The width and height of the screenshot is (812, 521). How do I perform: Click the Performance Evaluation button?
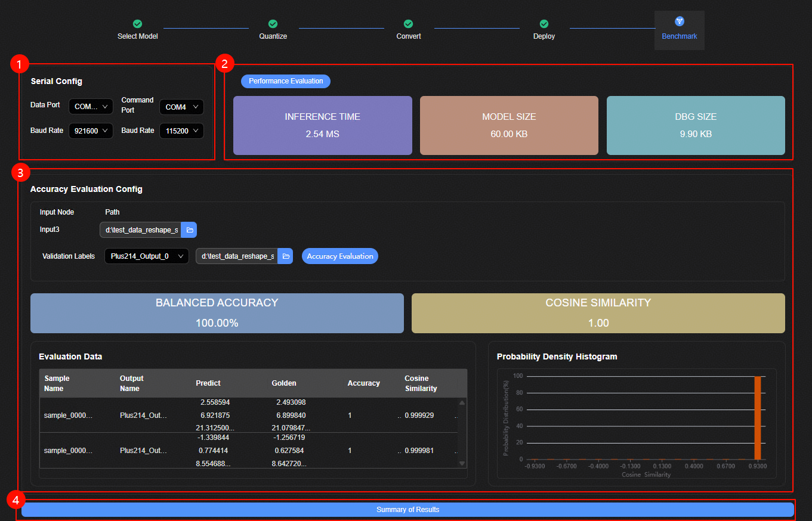286,81
